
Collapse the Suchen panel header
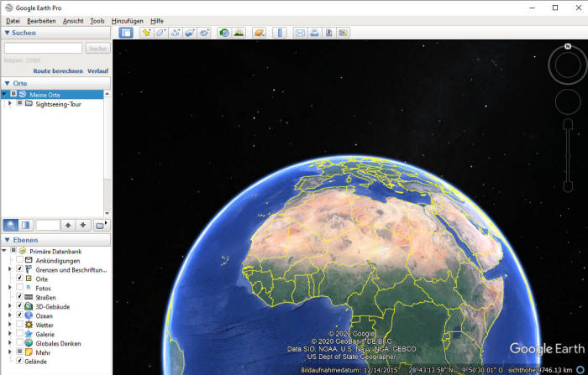[x=56, y=33]
